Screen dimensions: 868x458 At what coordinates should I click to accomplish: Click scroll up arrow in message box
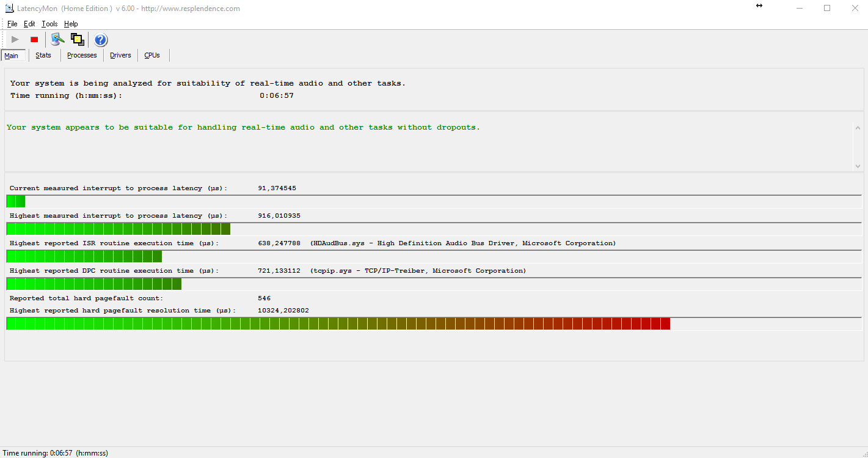(858, 127)
